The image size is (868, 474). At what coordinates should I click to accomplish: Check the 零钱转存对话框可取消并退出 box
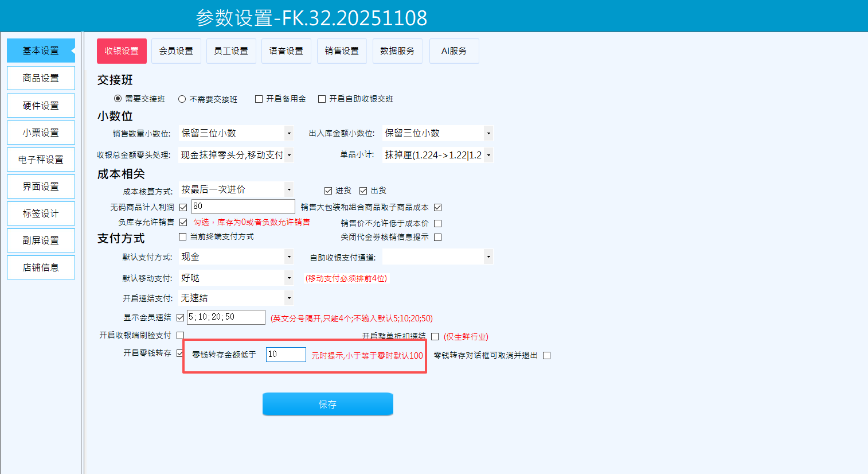(547, 356)
